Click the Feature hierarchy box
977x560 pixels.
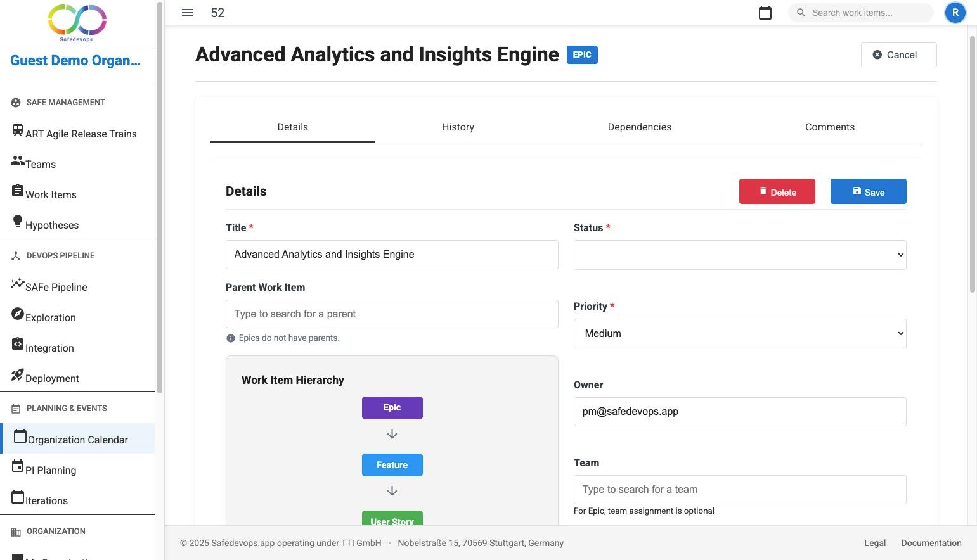392,465
